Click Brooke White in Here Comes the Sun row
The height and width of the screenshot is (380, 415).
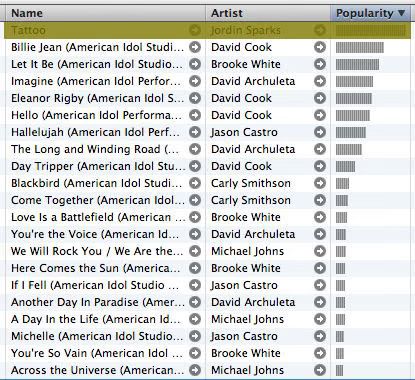click(246, 268)
